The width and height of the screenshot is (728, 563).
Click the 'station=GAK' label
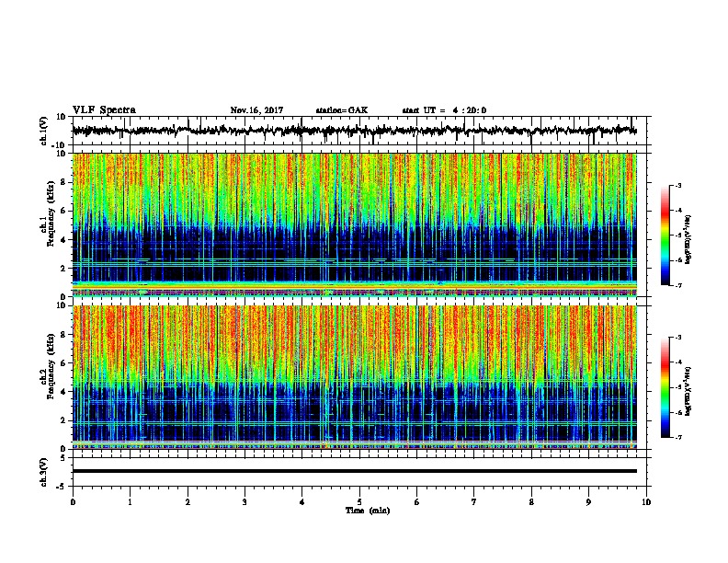pos(342,110)
